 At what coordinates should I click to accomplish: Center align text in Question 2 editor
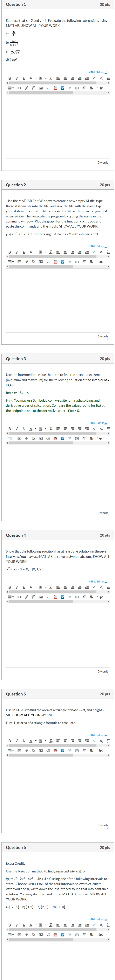click(x=65, y=252)
